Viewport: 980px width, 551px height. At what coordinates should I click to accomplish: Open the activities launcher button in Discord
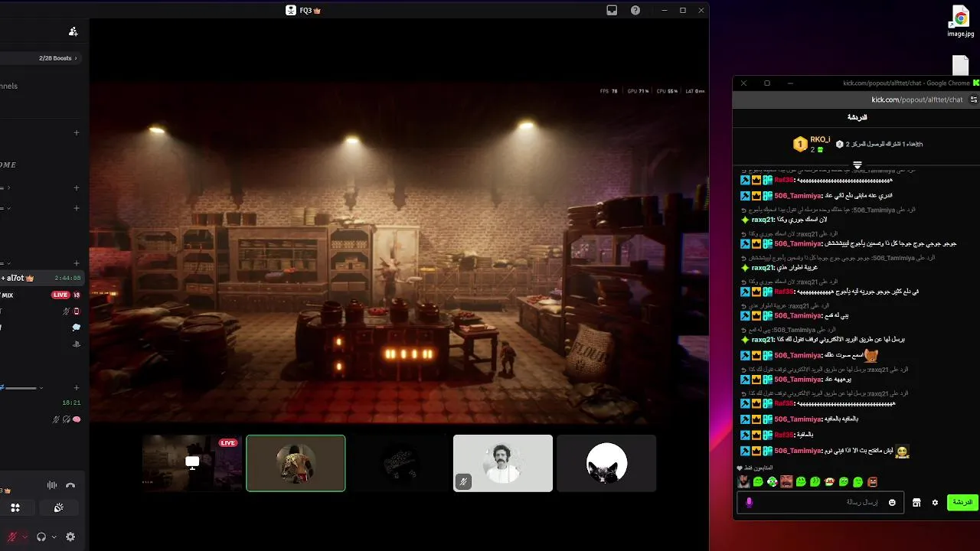coord(15,507)
